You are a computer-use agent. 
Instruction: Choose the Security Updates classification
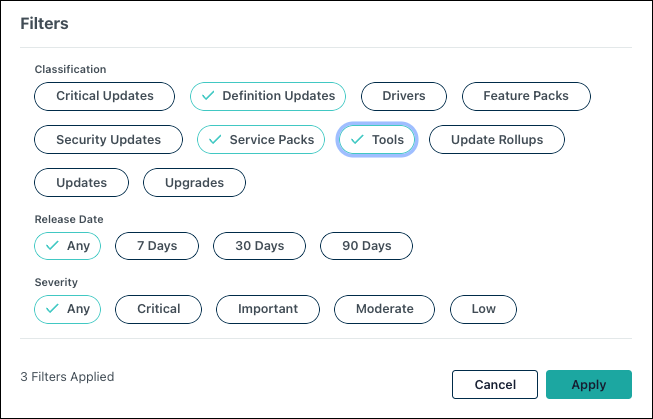click(x=108, y=140)
